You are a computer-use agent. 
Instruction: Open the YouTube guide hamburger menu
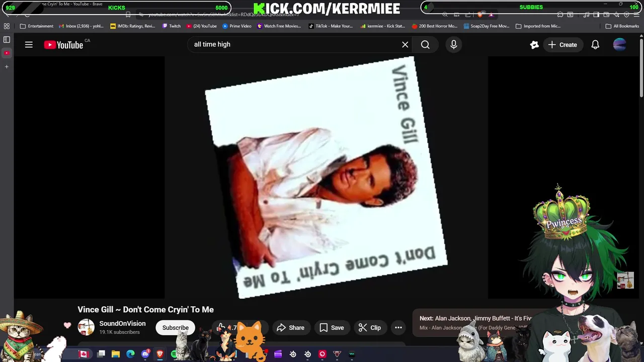coord(29,45)
